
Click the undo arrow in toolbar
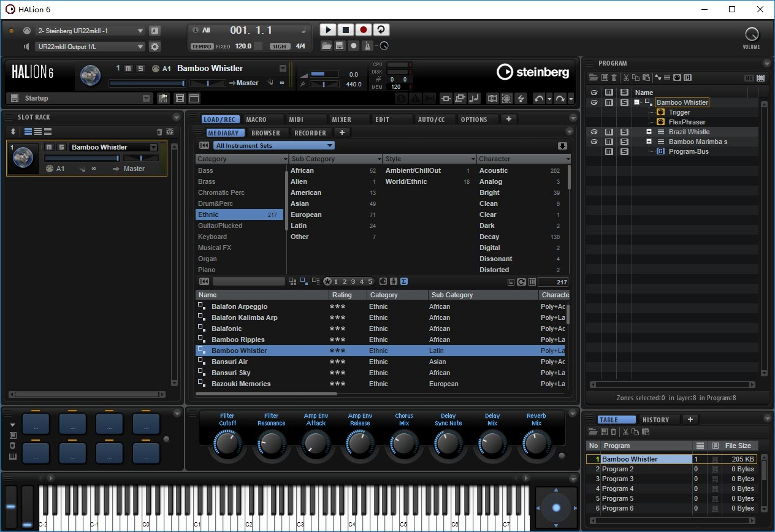click(x=538, y=99)
